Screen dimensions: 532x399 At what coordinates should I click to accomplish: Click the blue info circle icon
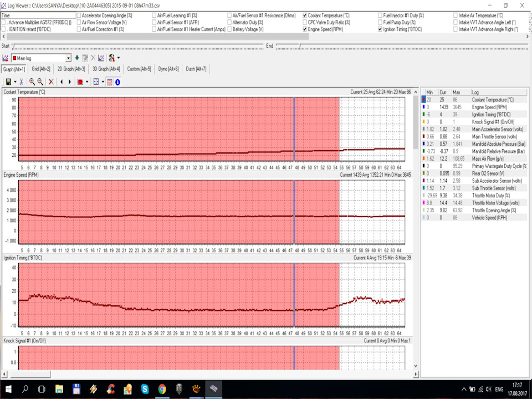click(117, 81)
